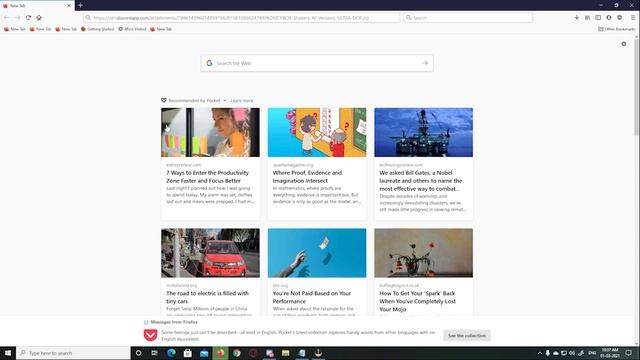Open the oil rig article thumbnail

[424, 132]
